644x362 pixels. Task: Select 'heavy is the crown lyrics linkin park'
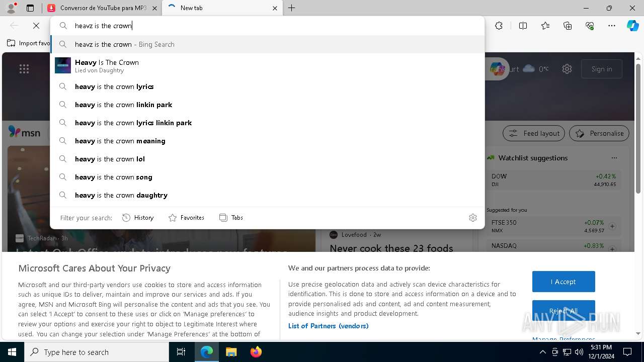pos(267,123)
